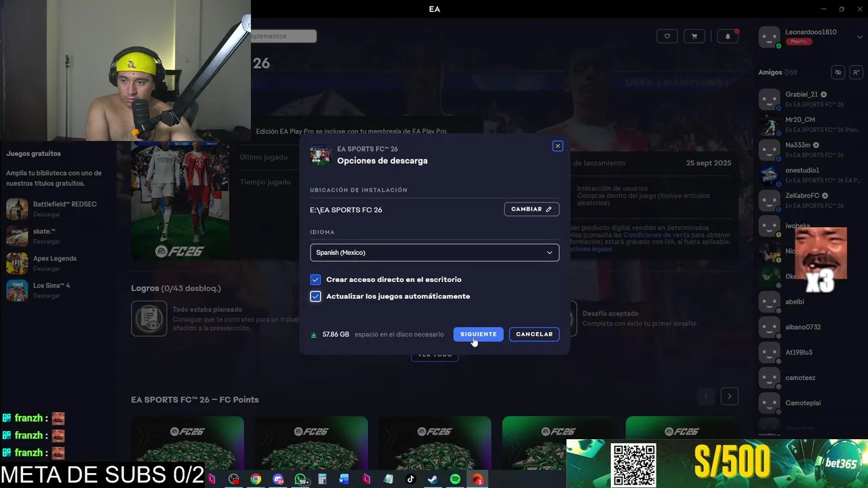Click Descargar under Los Sims 4
868x488 pixels.
(x=47, y=296)
